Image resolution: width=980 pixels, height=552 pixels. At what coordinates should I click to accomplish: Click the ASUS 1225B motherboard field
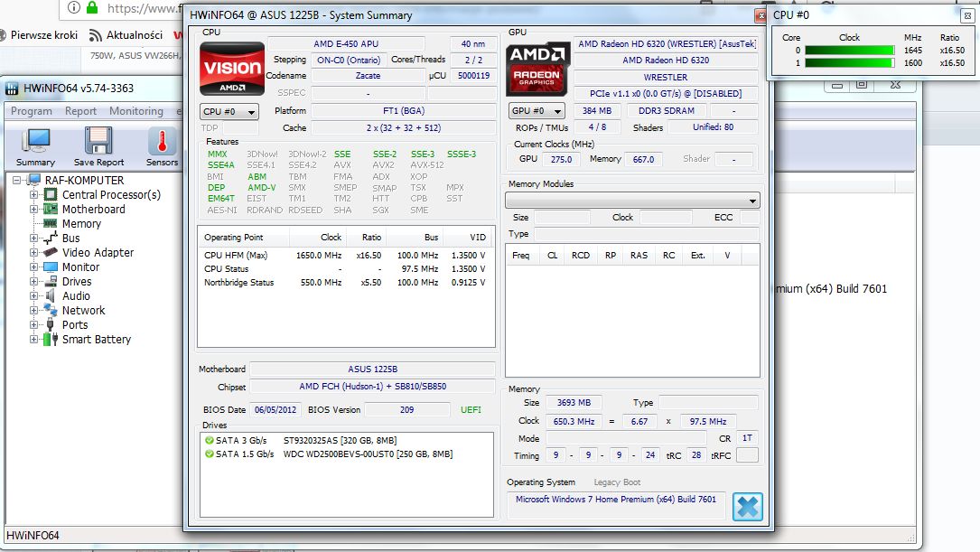(x=372, y=369)
